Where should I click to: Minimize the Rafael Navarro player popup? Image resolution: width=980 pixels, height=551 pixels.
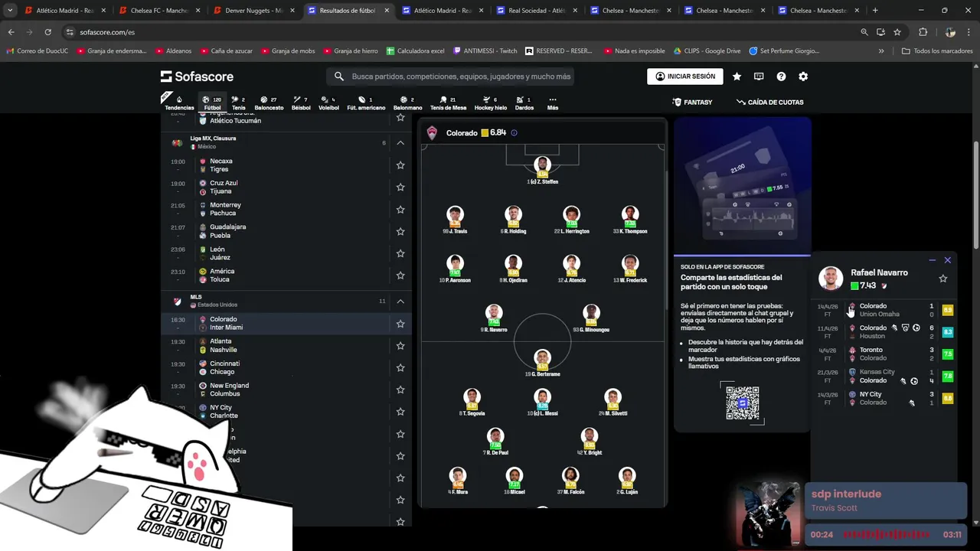pyautogui.click(x=932, y=260)
